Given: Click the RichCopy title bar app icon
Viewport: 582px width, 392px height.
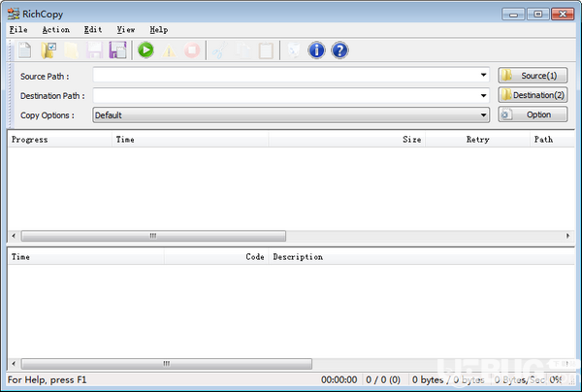Looking at the screenshot, I should coord(14,15).
